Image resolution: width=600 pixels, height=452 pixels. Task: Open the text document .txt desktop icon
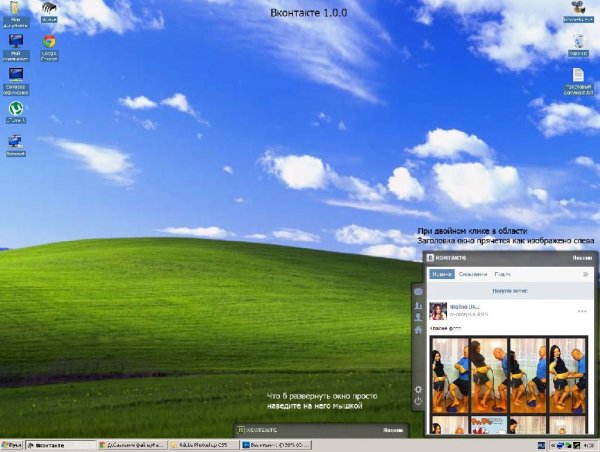click(578, 82)
